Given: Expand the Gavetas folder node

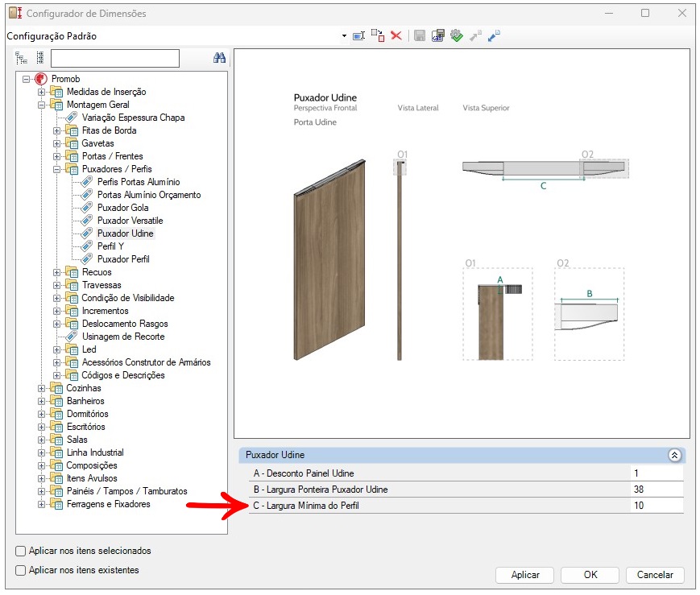Looking at the screenshot, I should [x=57, y=143].
